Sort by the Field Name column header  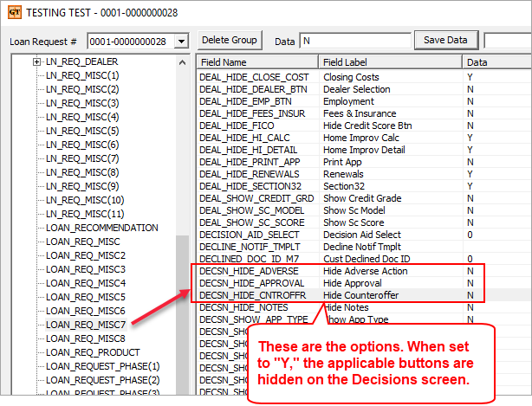pyautogui.click(x=256, y=62)
